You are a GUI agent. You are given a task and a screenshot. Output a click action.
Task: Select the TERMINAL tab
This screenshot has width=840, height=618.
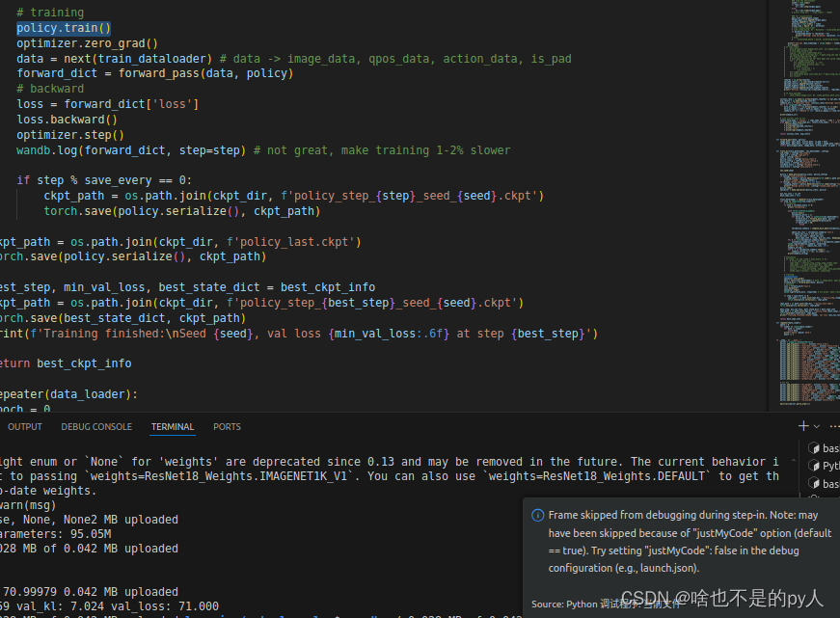[172, 426]
